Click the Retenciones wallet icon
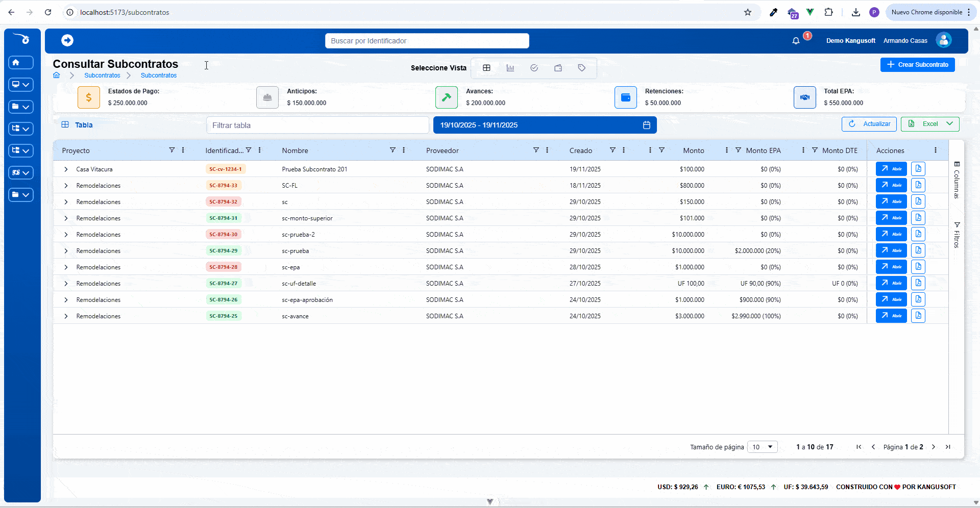This screenshot has height=508, width=980. [626, 97]
